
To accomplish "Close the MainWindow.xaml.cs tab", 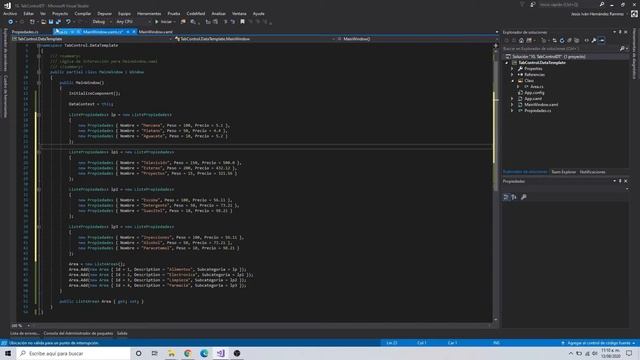I will (134, 32).
